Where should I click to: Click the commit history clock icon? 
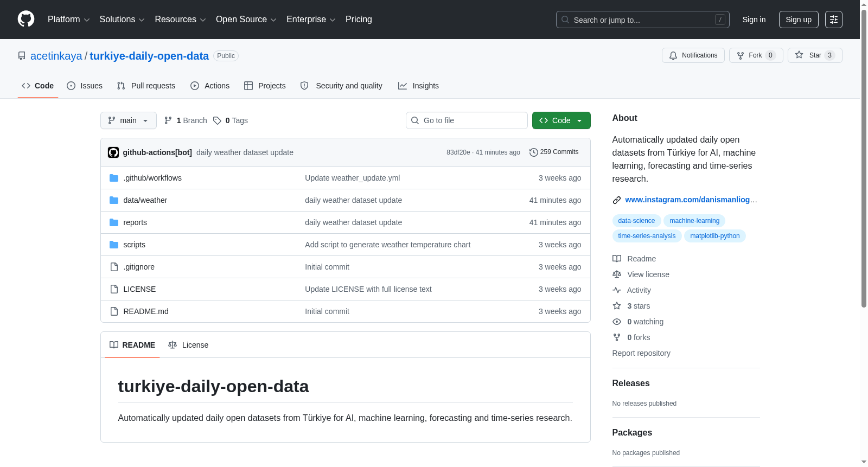pyautogui.click(x=534, y=152)
